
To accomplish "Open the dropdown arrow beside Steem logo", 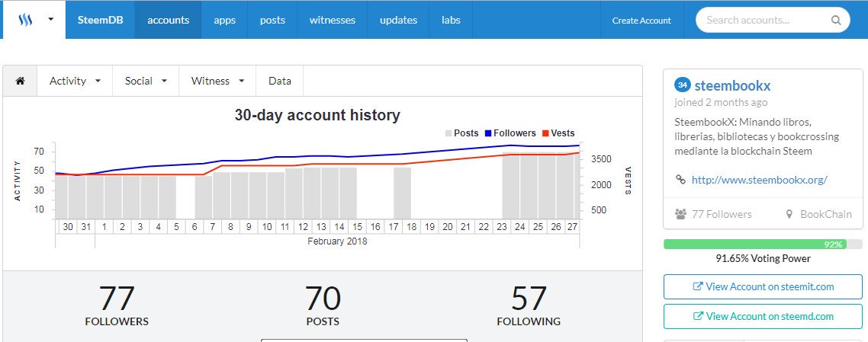I will [x=51, y=19].
